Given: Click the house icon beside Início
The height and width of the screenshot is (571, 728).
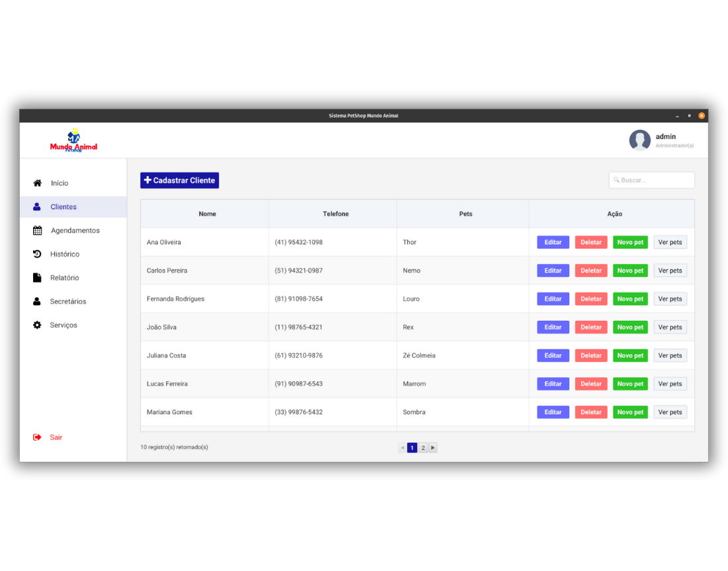Looking at the screenshot, I should [x=37, y=183].
